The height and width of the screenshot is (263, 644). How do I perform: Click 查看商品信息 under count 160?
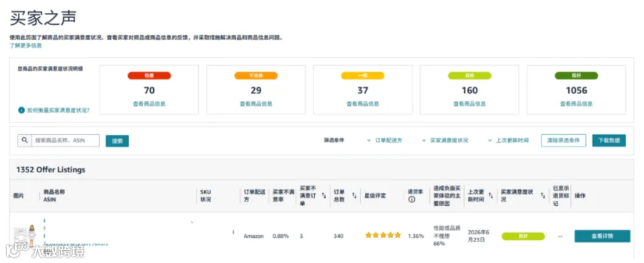pos(469,104)
